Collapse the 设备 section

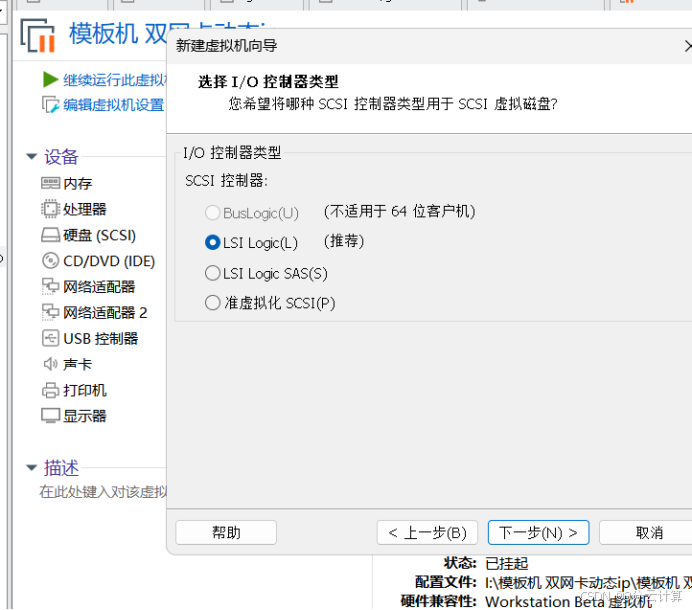[31, 156]
